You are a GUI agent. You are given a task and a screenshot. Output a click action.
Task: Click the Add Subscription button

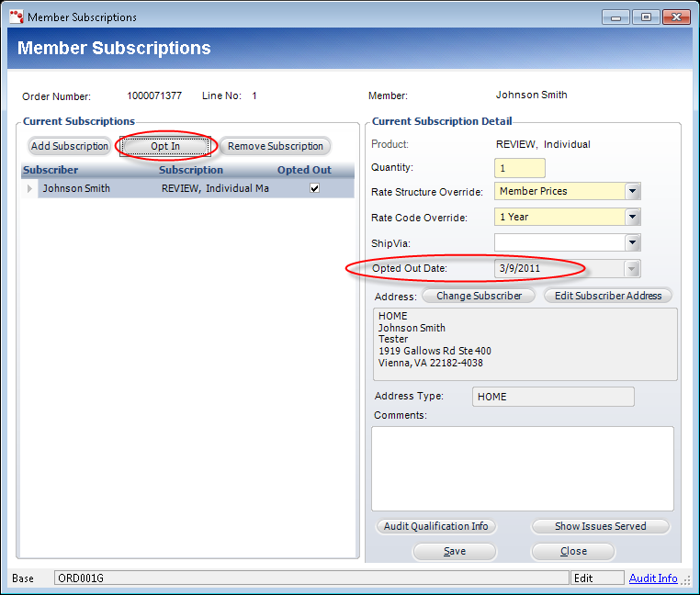[69, 146]
